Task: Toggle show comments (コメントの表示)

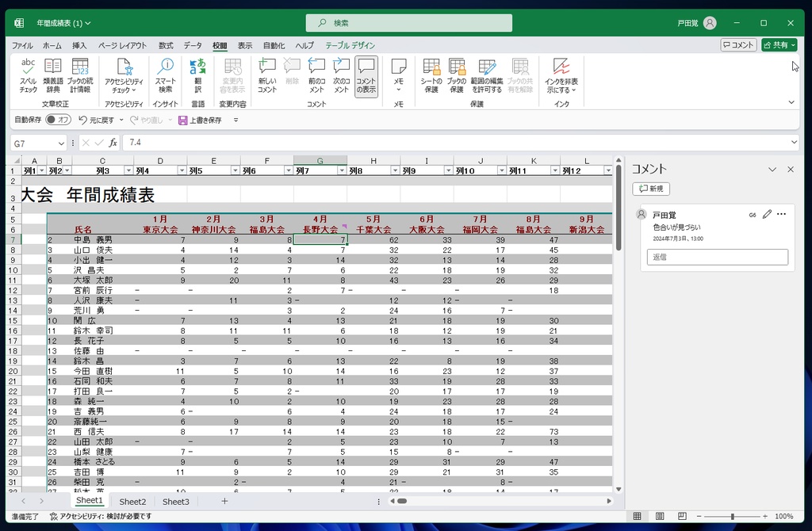Action: (366, 76)
